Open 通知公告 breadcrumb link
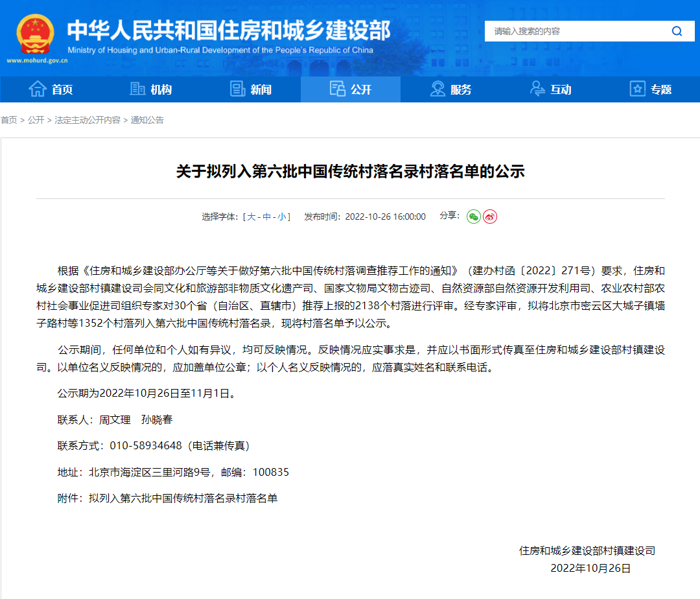This screenshot has width=700, height=599. (x=147, y=120)
